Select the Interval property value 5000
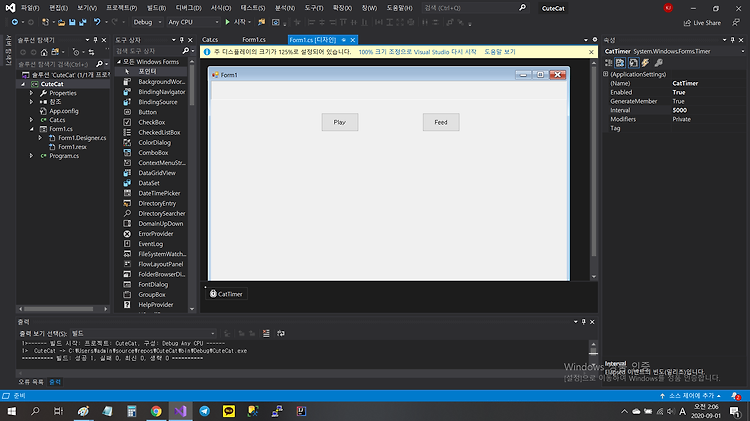Image resolution: width=750 pixels, height=421 pixels. [680, 111]
